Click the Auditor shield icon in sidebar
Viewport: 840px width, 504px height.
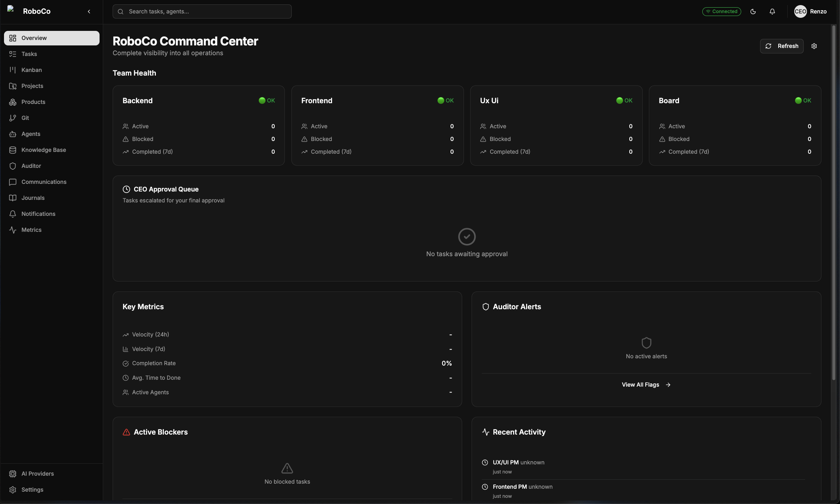13,166
